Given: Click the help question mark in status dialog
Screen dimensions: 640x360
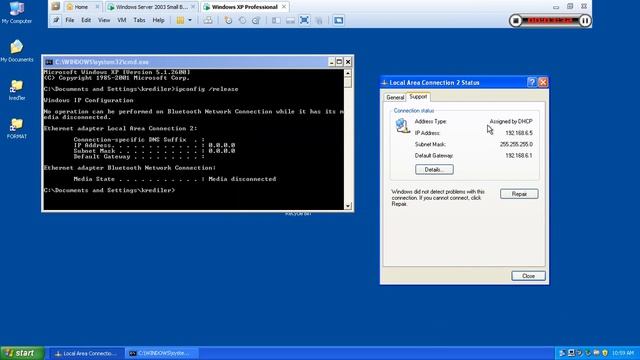Looking at the screenshot, I should coord(531,82).
